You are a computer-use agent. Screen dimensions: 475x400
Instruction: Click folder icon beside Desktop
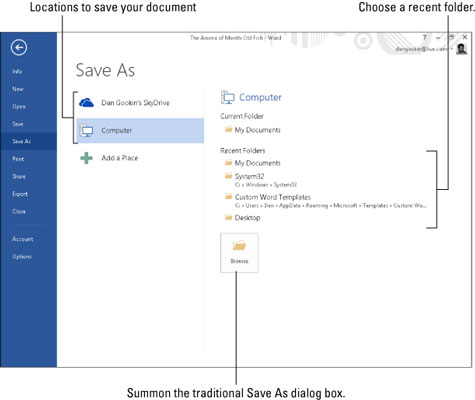(x=228, y=217)
